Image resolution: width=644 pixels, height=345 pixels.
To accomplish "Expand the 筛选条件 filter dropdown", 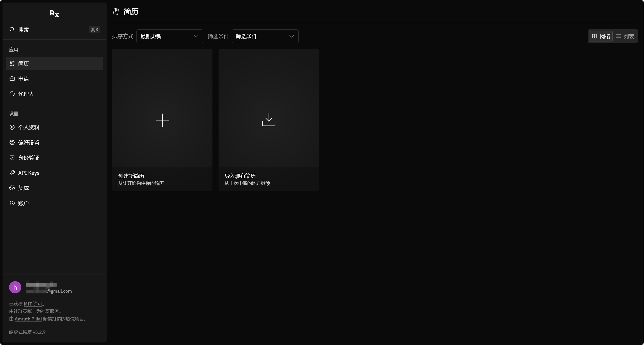I will 265,36.
